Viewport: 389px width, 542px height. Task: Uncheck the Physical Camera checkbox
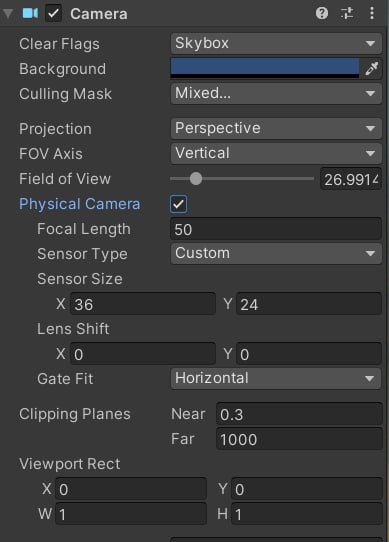point(178,204)
